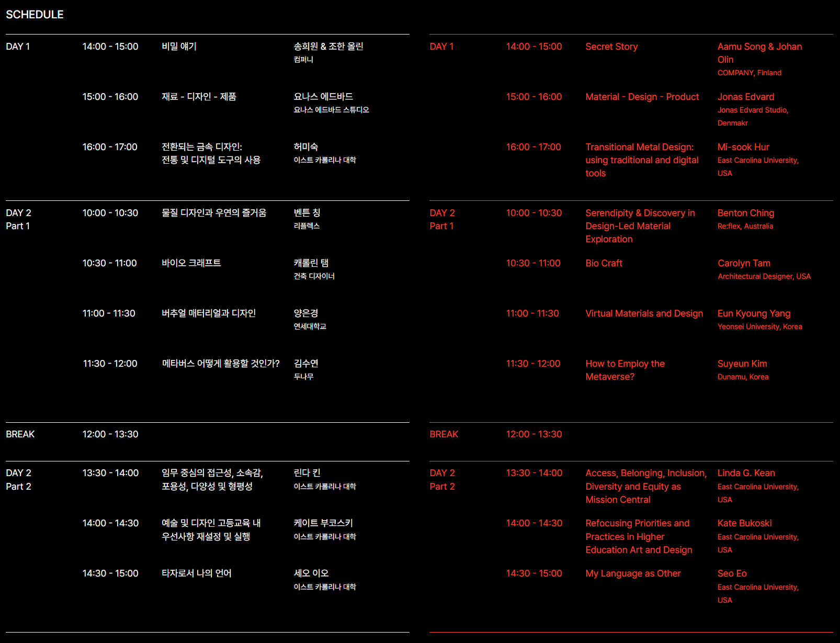Screen dimensions: 840x643
Task: Click speaker Carolyn Tam
Action: [743, 263]
